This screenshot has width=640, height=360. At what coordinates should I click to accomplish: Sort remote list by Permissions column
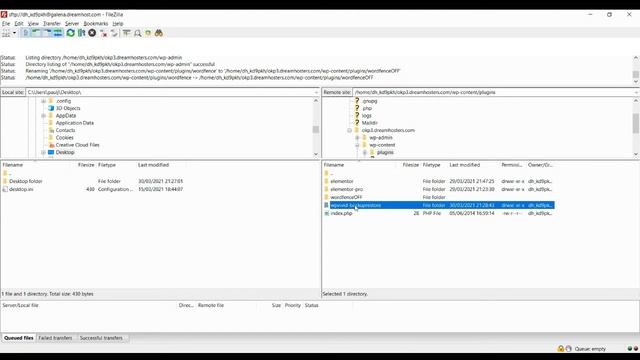[512, 165]
